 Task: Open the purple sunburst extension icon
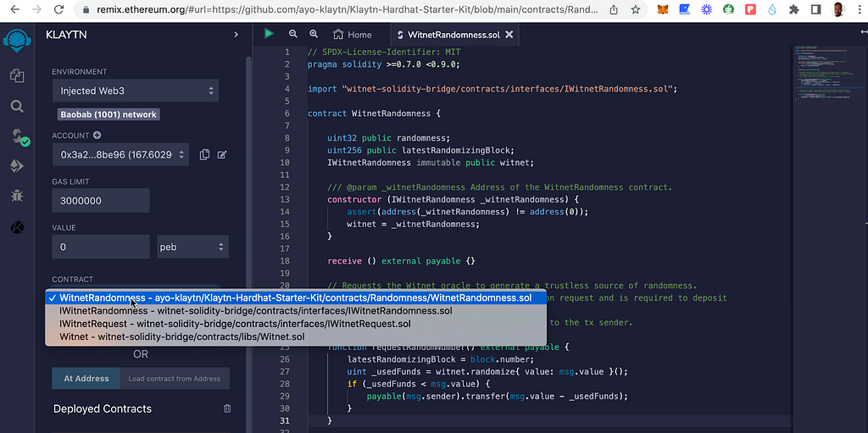click(x=706, y=9)
